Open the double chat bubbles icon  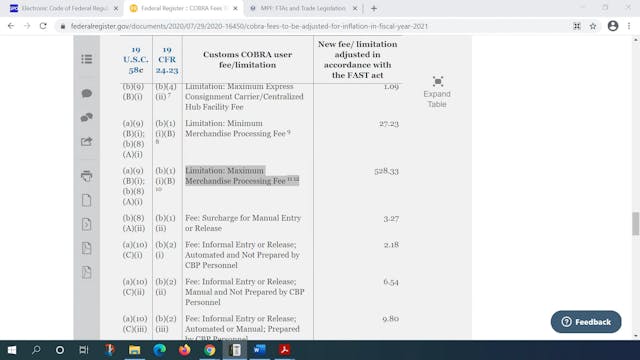click(x=87, y=118)
